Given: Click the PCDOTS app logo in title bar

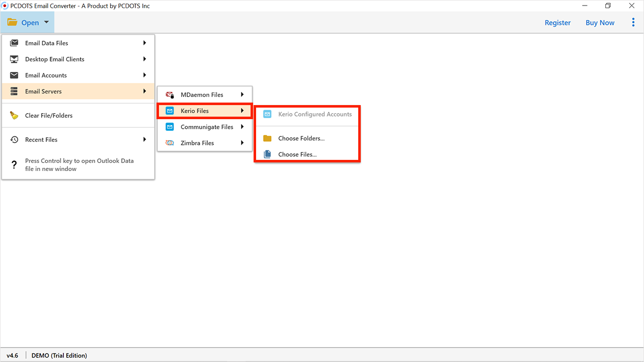Looking at the screenshot, I should tap(5, 6).
